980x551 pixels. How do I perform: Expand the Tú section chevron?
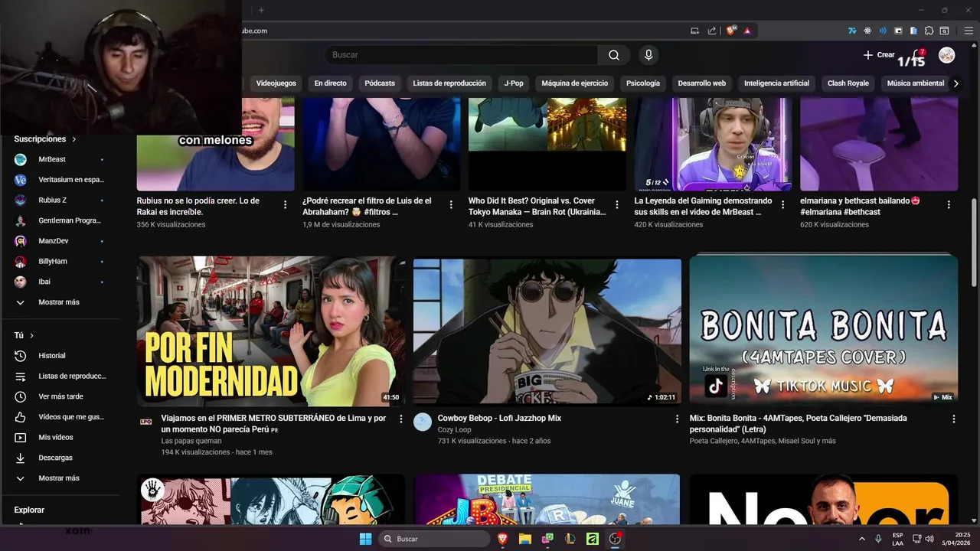tap(31, 336)
